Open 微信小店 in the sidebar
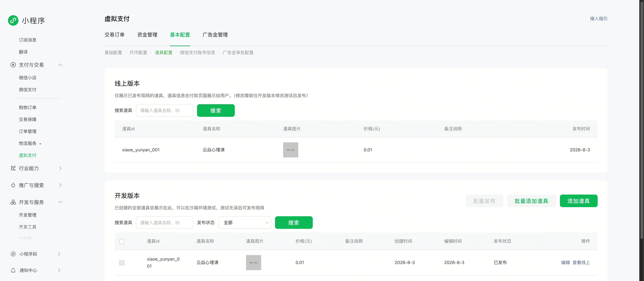The image size is (644, 281). pyautogui.click(x=28, y=78)
